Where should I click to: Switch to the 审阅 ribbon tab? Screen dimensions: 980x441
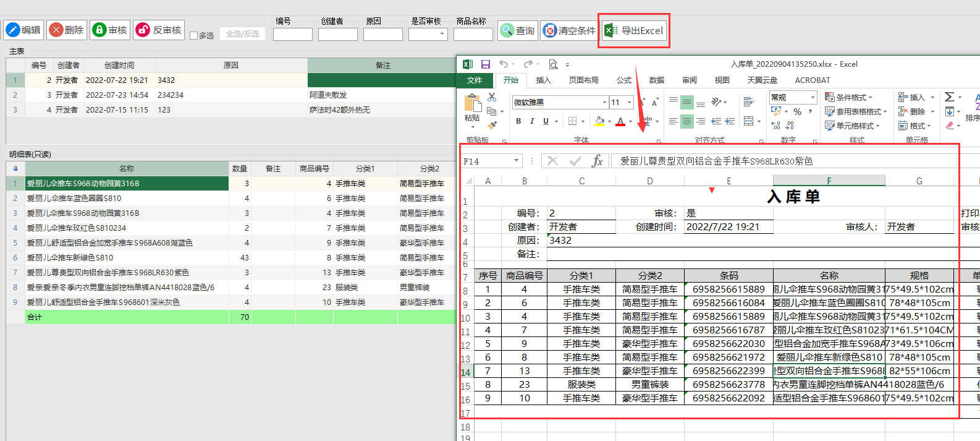point(690,80)
